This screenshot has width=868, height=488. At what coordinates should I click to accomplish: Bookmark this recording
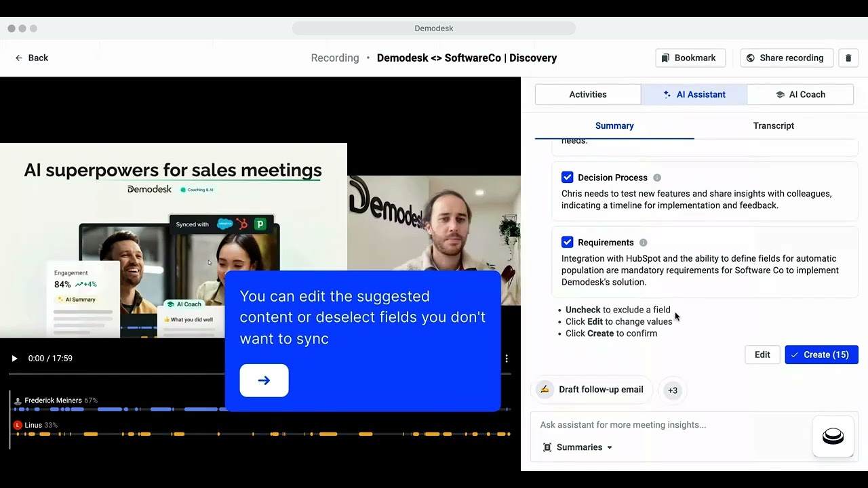[x=690, y=58]
